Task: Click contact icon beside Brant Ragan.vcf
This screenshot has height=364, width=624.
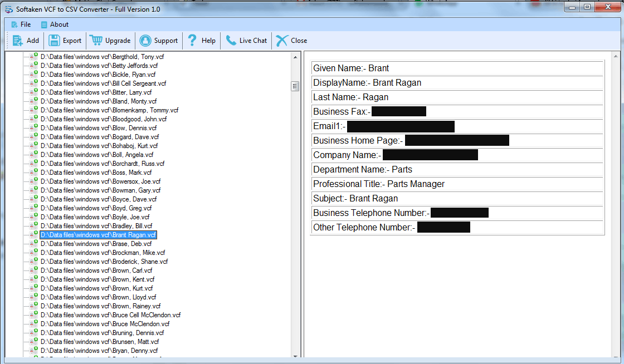Action: point(34,234)
